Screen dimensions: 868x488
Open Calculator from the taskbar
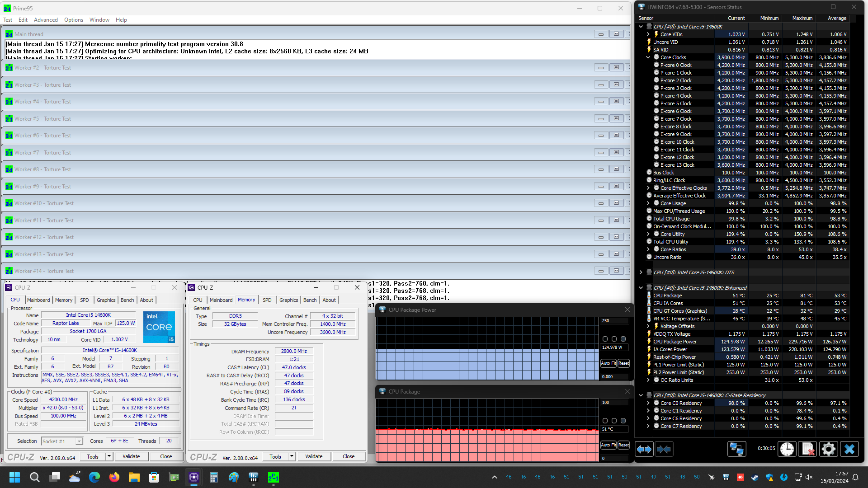pyautogui.click(x=214, y=477)
